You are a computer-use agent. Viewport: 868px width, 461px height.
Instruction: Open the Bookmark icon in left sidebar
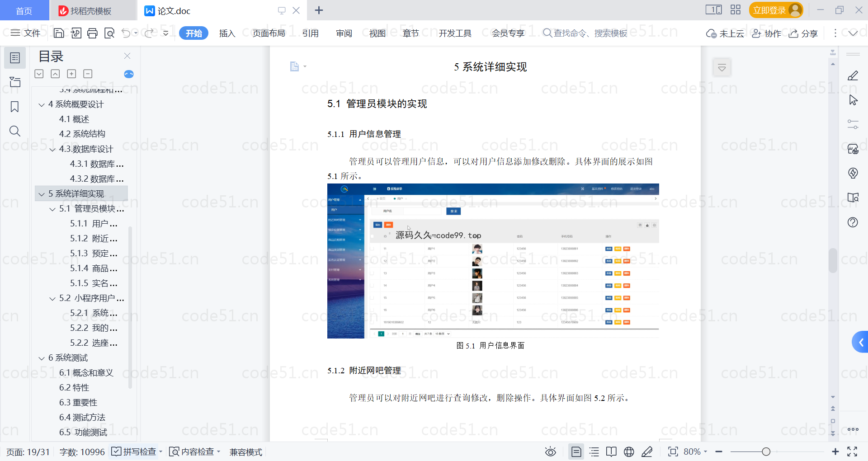pyautogui.click(x=15, y=107)
